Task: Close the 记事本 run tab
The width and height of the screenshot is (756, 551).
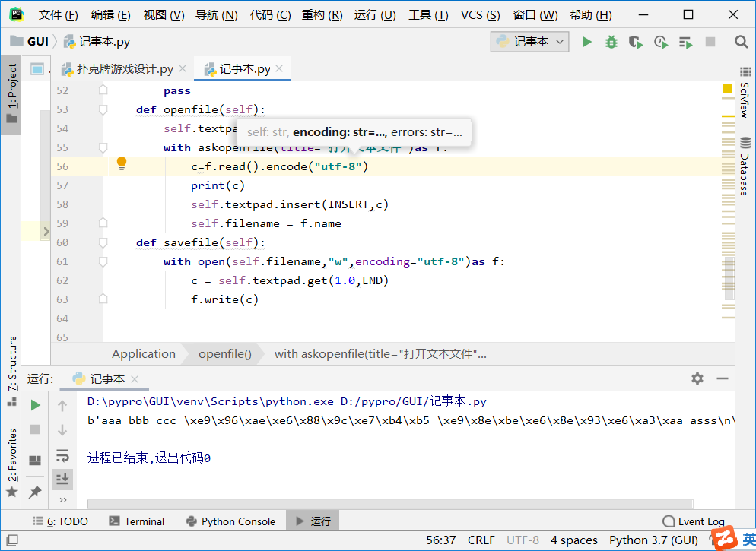Action: pyautogui.click(x=135, y=379)
